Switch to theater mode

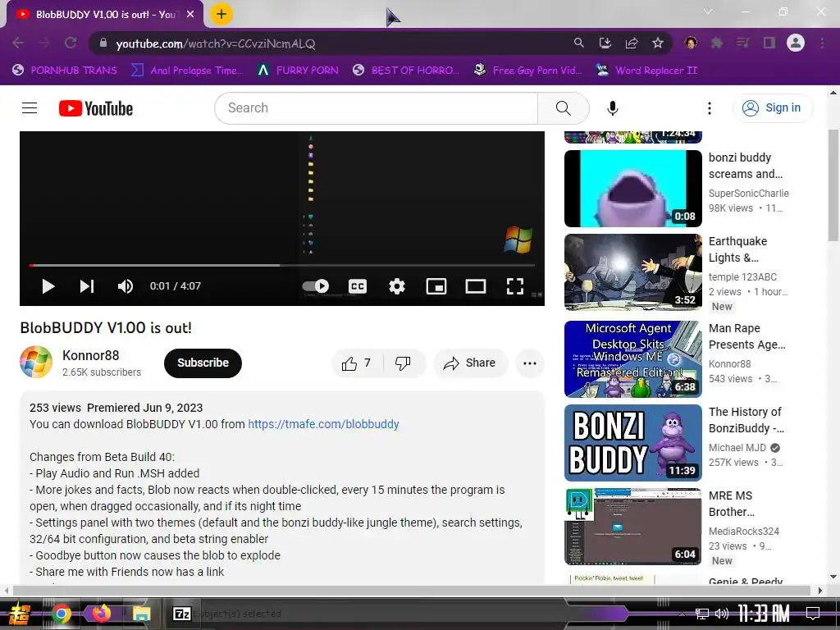click(475, 286)
